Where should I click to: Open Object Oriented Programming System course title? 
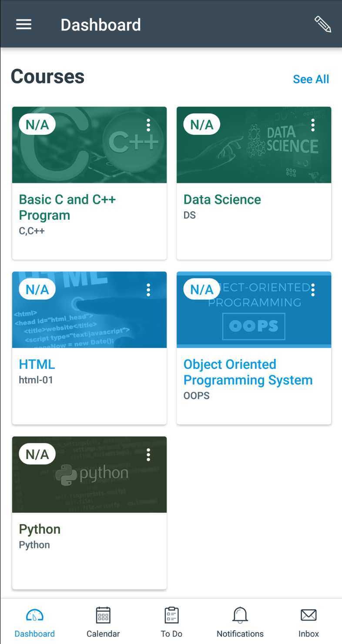tap(248, 372)
